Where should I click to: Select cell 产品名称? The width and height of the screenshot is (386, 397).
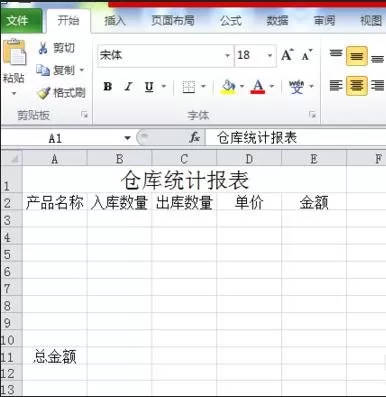tap(55, 202)
